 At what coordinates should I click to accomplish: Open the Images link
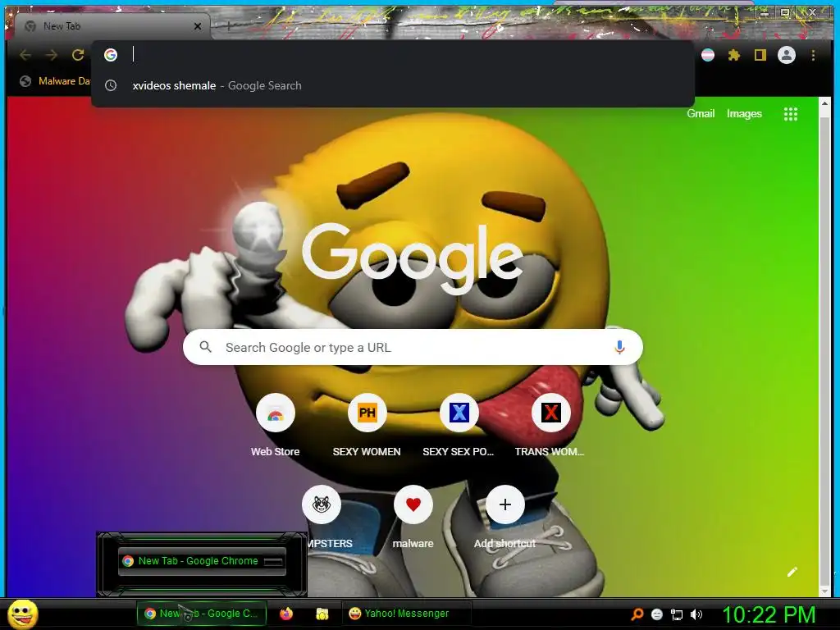[x=744, y=113]
